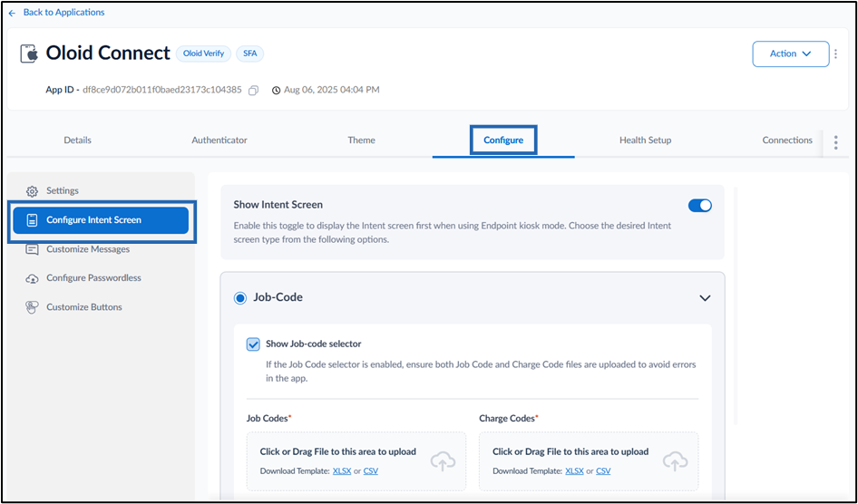Image resolution: width=858 pixels, height=504 pixels.
Task: Download Charge Codes XLSX template
Action: [x=574, y=470]
